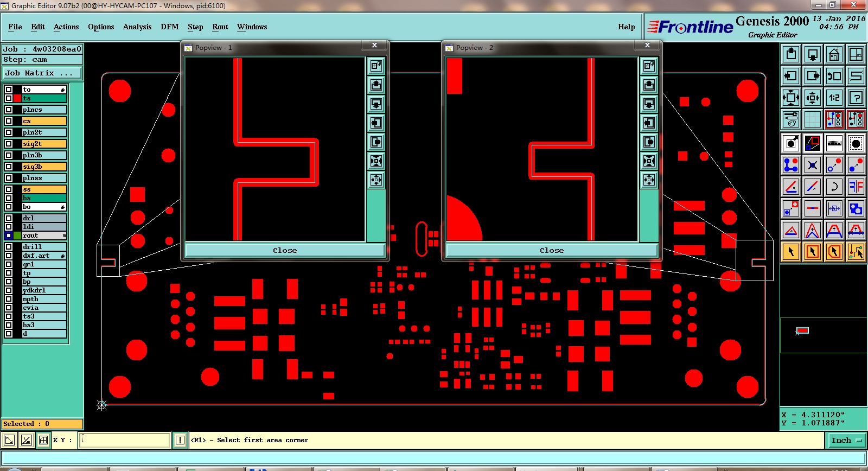Click the rotate arrow tool icon
The image size is (868, 471).
pyautogui.click(x=834, y=187)
